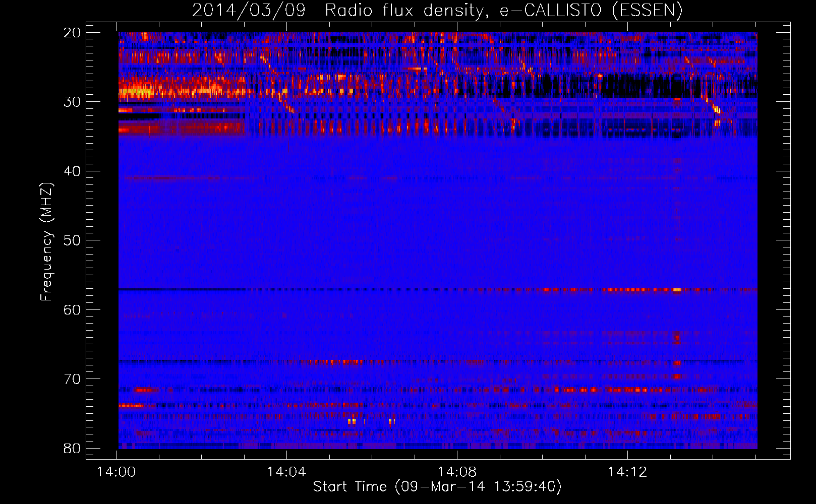
Task: Click the 40 MHz tick label
Action: (72, 171)
